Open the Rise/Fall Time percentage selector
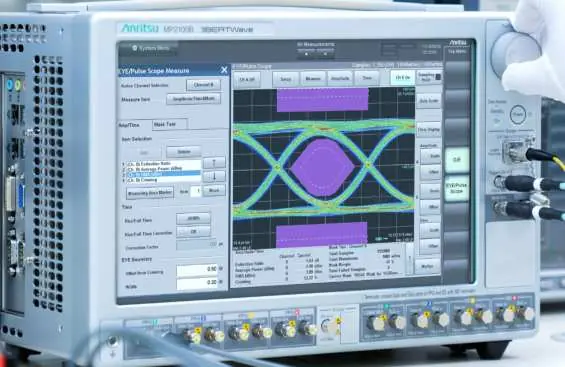 tap(193, 218)
